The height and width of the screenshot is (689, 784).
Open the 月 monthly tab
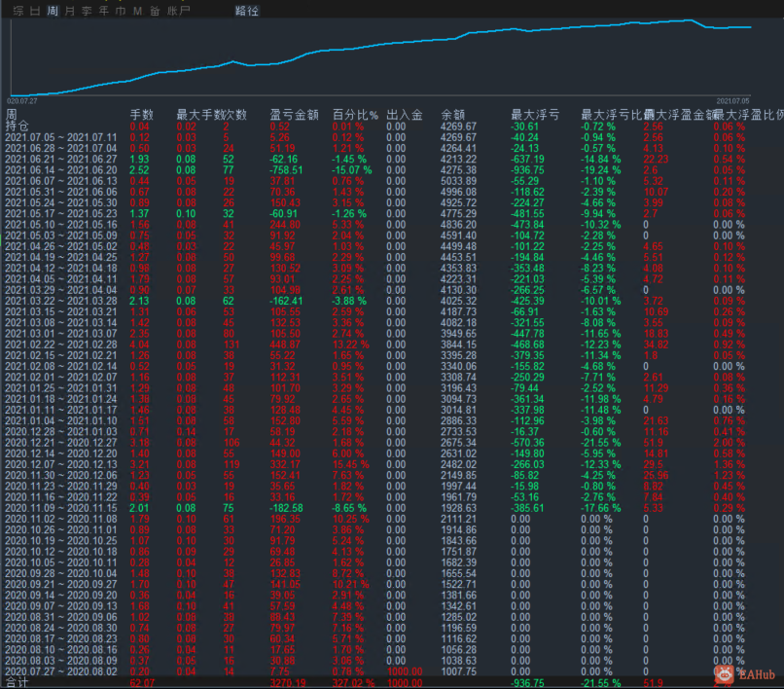click(69, 11)
